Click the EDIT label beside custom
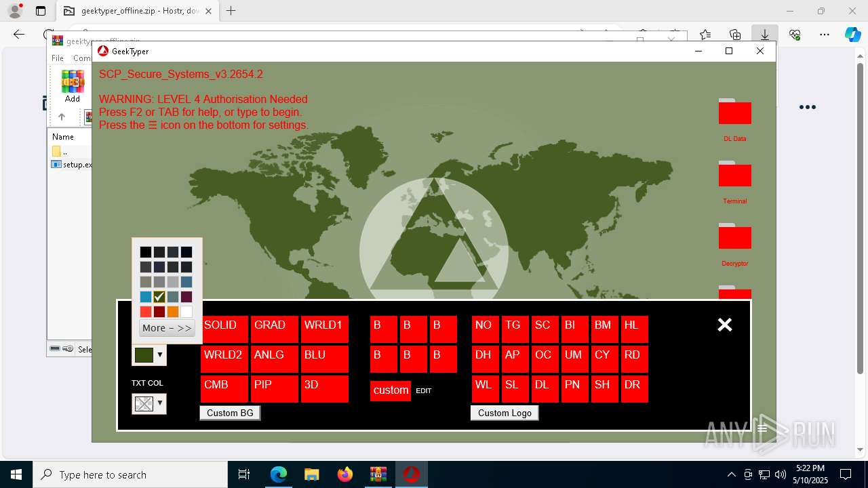 pos(423,391)
